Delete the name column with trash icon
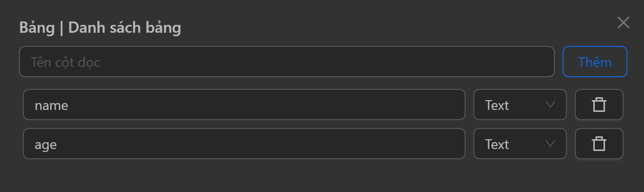Image resolution: width=644 pixels, height=192 pixels. click(599, 105)
